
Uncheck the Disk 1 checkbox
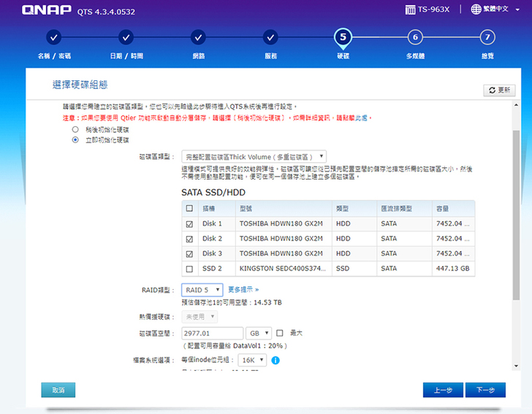click(x=190, y=223)
